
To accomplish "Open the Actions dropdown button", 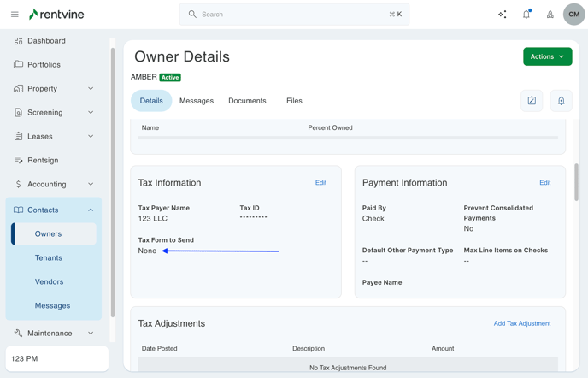I will (x=547, y=56).
